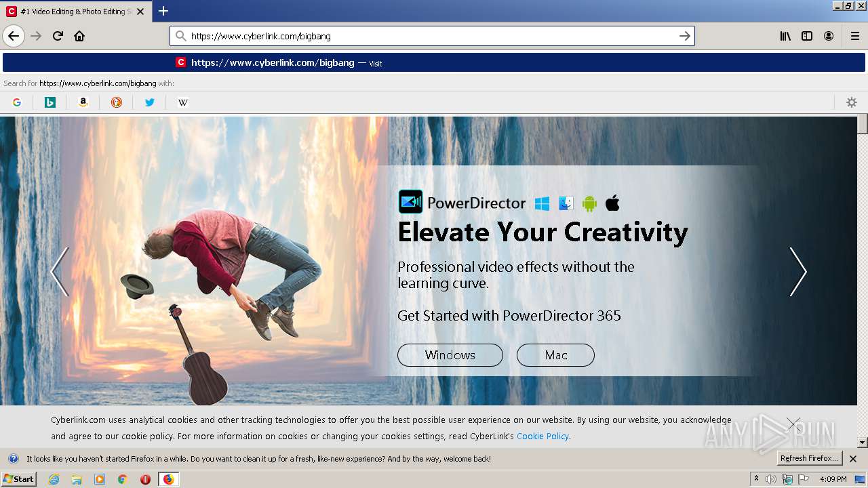Click the Mac download button
This screenshot has height=488, width=868.
tap(555, 355)
